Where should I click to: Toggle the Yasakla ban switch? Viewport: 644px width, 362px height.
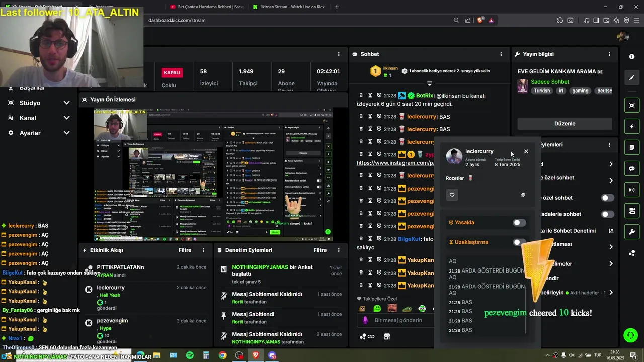pyautogui.click(x=519, y=223)
